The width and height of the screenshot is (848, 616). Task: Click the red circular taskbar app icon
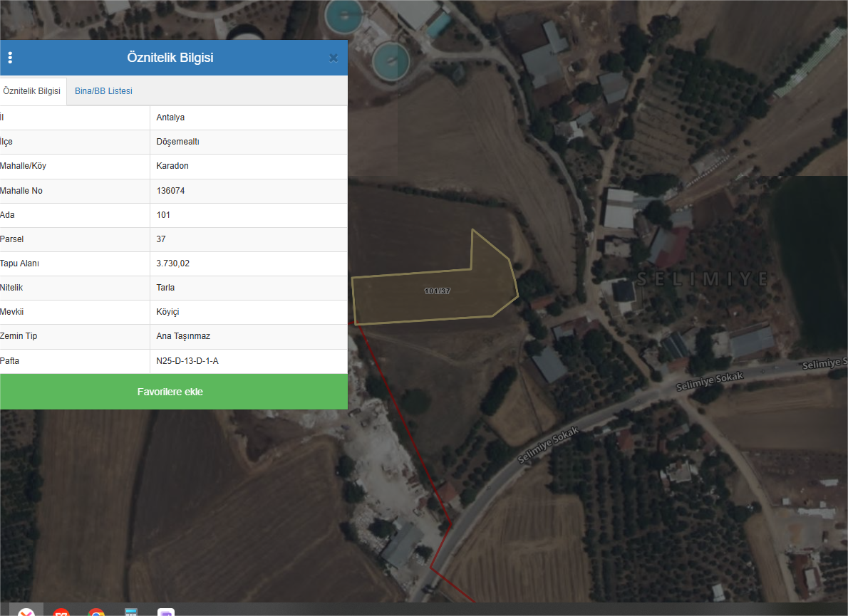click(61, 612)
